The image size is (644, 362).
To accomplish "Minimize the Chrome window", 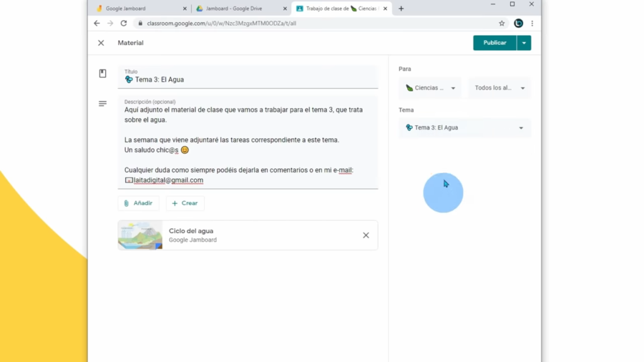I will click(493, 4).
